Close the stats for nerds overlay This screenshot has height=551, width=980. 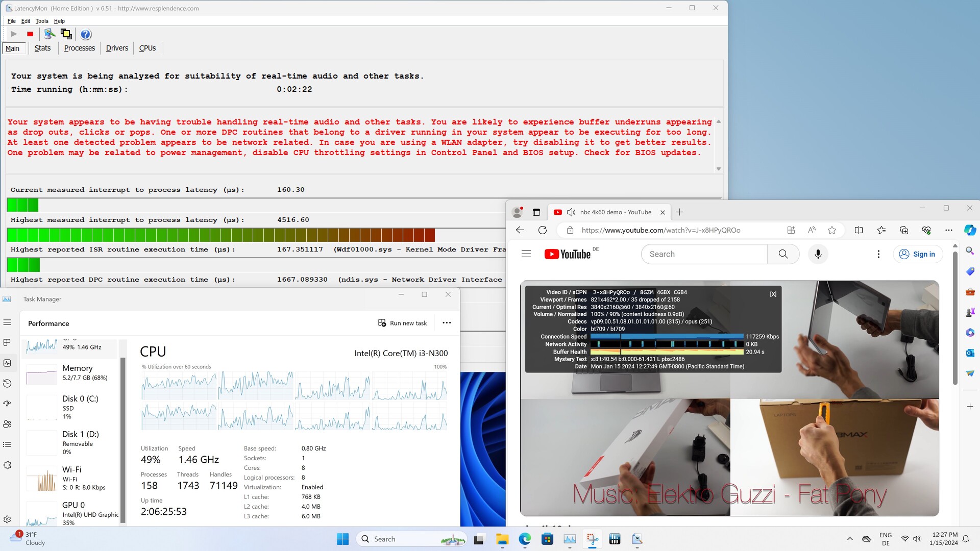[773, 294]
